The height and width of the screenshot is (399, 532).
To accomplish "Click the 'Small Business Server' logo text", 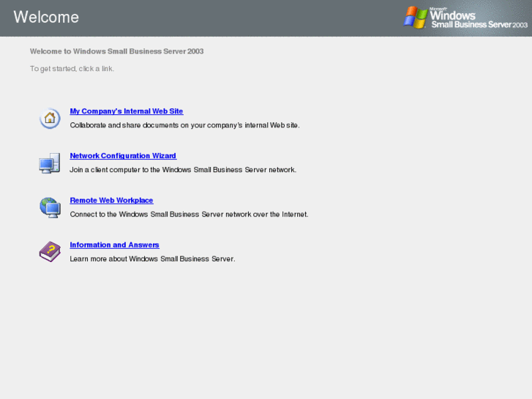I will pos(471,24).
